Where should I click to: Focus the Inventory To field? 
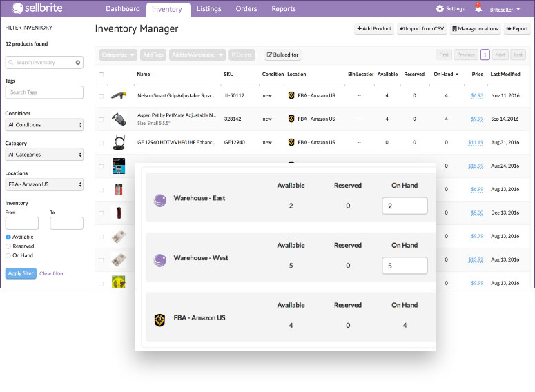pyautogui.click(x=66, y=223)
